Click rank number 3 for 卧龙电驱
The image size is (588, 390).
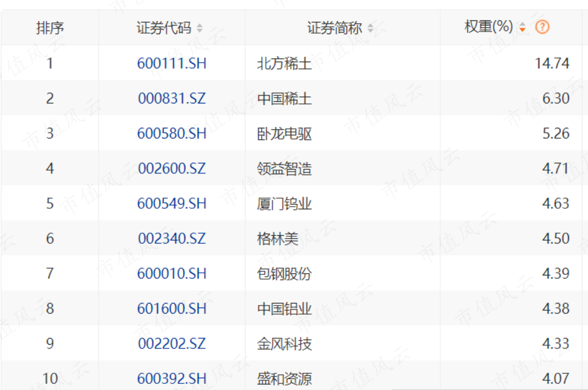point(50,133)
